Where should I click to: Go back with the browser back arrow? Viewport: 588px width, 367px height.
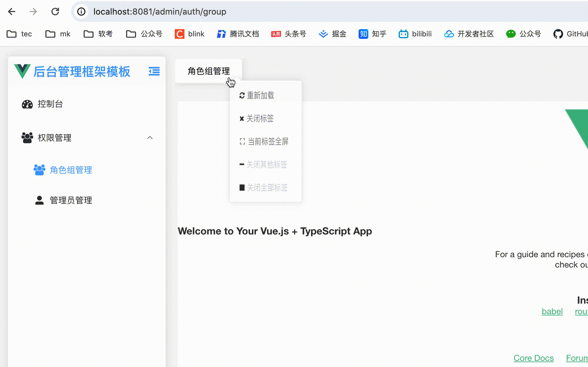click(x=12, y=12)
